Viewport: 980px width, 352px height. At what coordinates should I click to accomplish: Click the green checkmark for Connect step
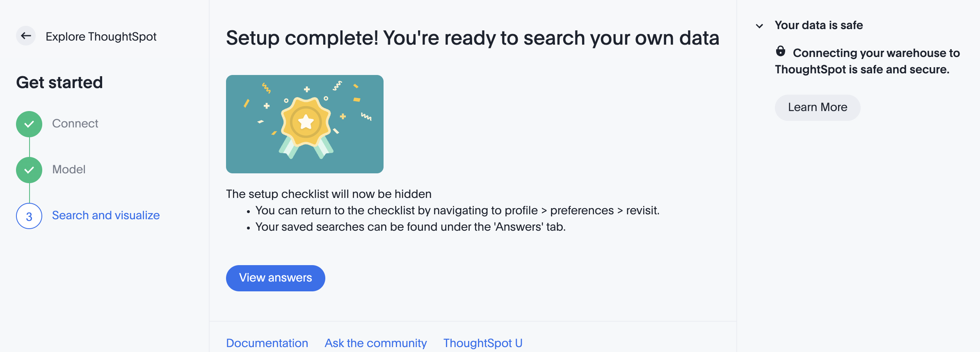[x=29, y=124]
